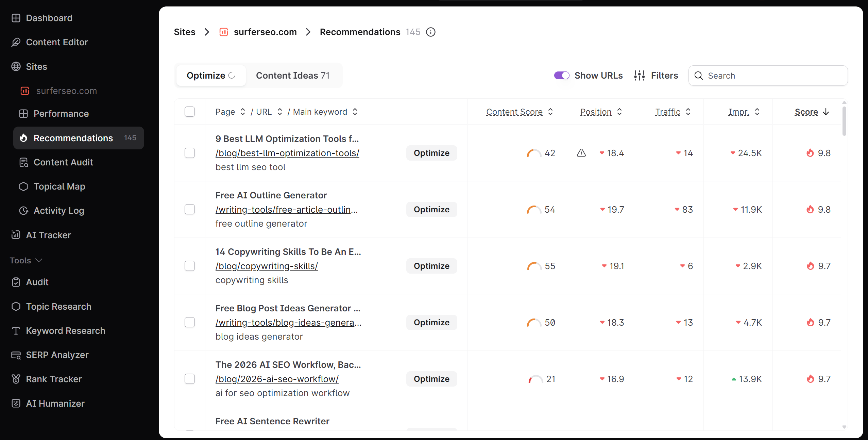Viewport: 868px width, 440px height.
Task: Check the select-all checkbox in the table header
Action: pyautogui.click(x=190, y=112)
